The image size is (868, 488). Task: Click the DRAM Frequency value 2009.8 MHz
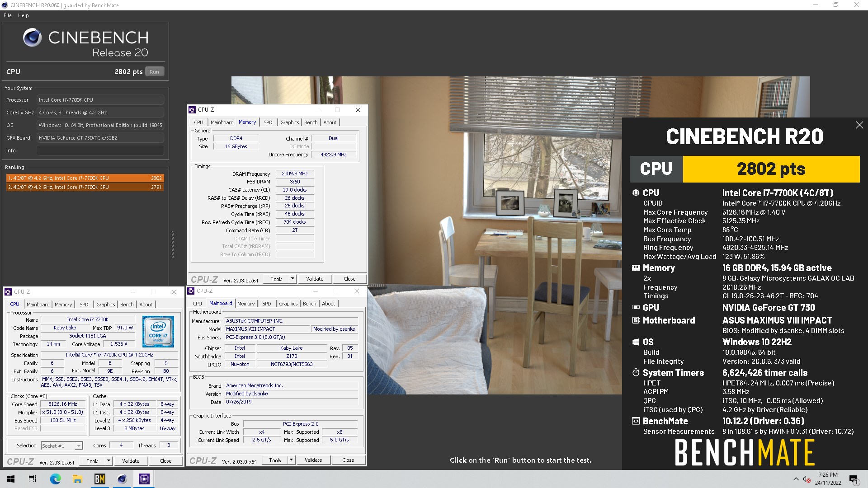[x=295, y=174]
